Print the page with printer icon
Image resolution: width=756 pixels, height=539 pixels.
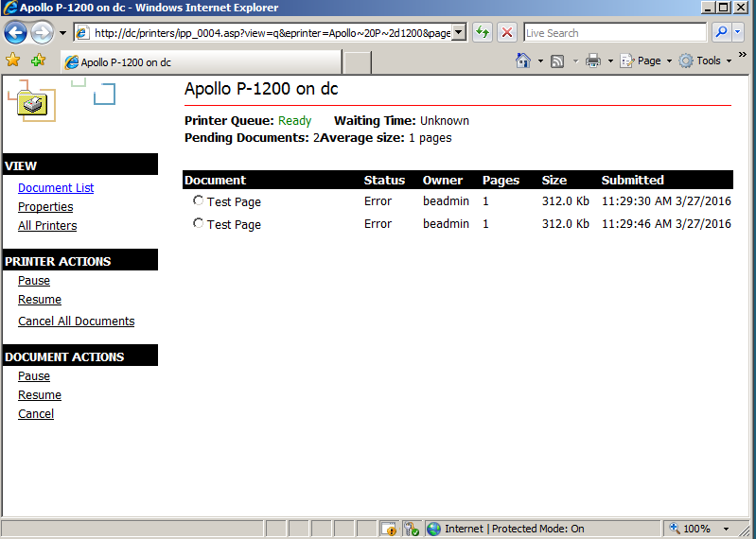coord(593,61)
